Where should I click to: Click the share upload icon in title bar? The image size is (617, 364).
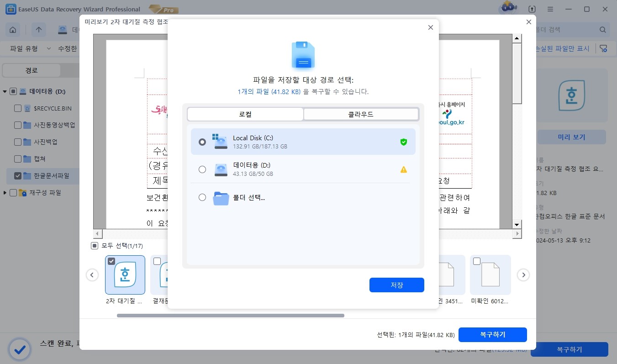pyautogui.click(x=531, y=9)
